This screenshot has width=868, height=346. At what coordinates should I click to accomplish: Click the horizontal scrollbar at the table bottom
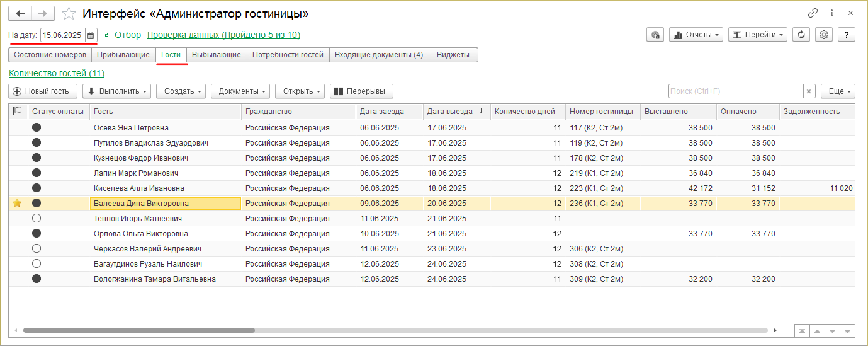[x=138, y=330]
